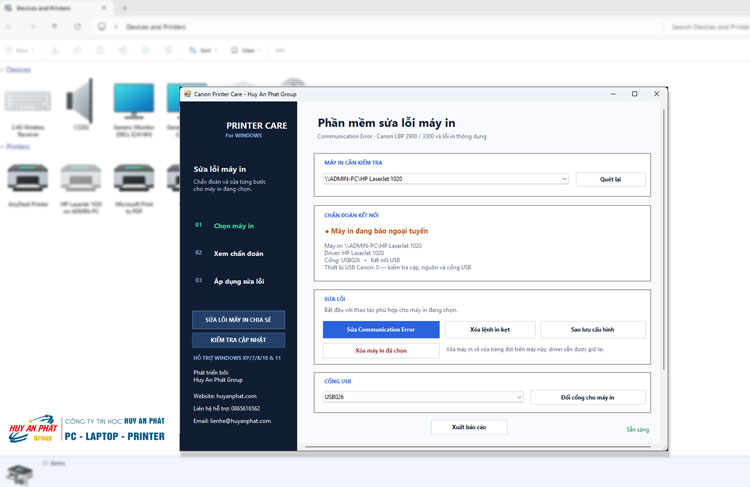Select the Devices and Printers window tab
750x487 pixels.
pos(56,8)
